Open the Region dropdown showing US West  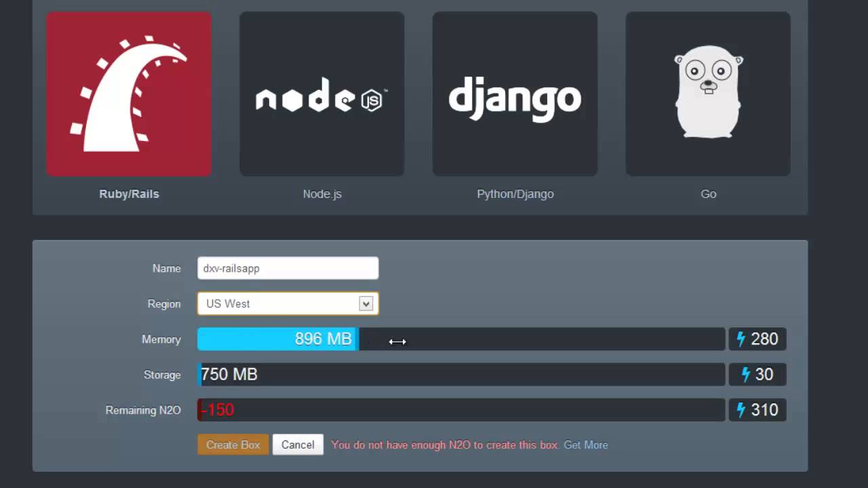288,304
